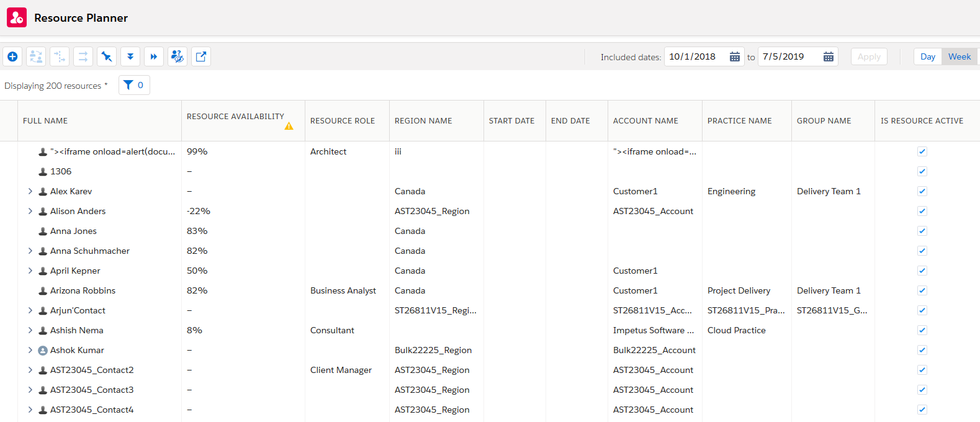Click the Resource Availability warning triangle
This screenshot has width=980, height=422.
pos(289,126)
